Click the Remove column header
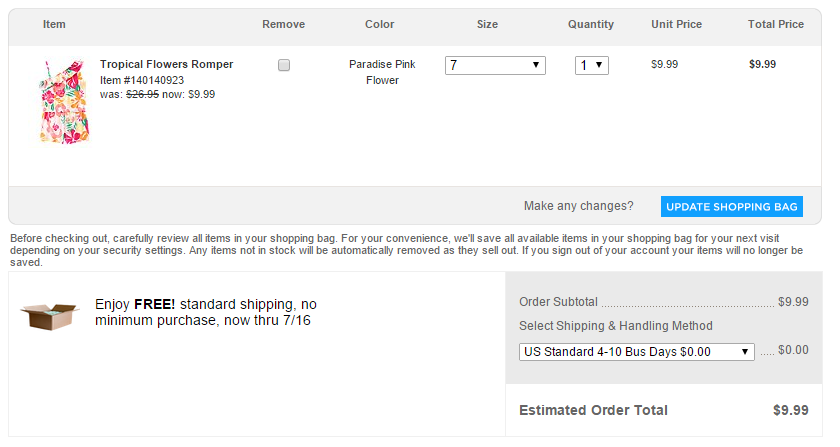This screenshot has height=447, width=840. pos(283,24)
